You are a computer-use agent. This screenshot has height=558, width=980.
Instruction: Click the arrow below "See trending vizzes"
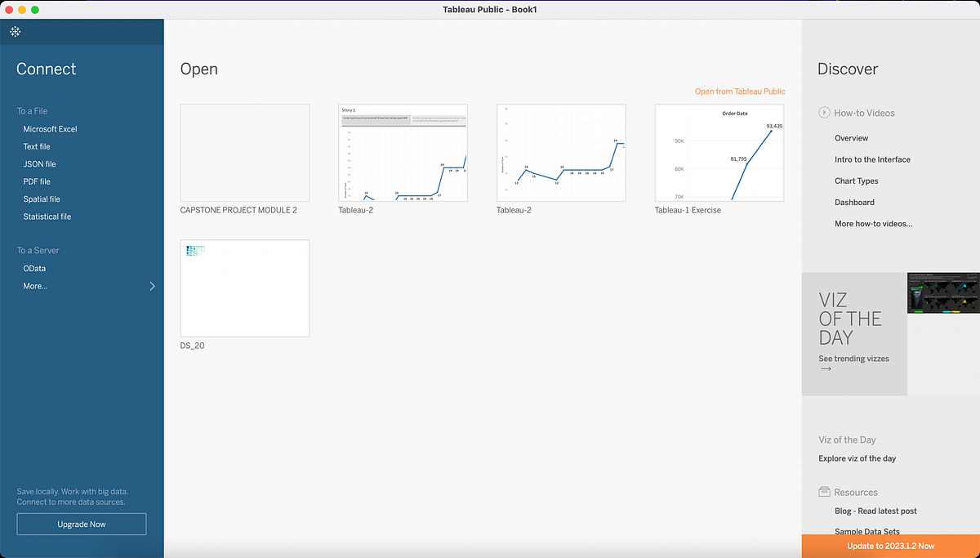[825, 369]
